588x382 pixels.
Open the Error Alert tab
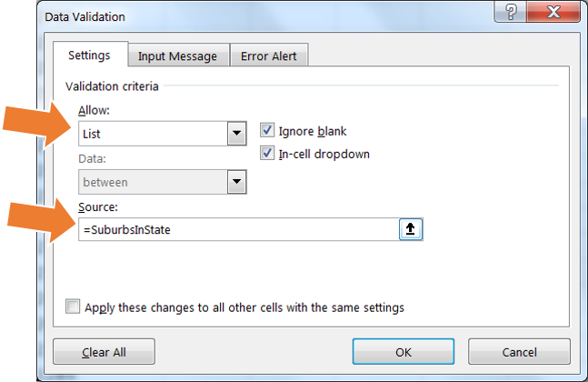coord(269,55)
